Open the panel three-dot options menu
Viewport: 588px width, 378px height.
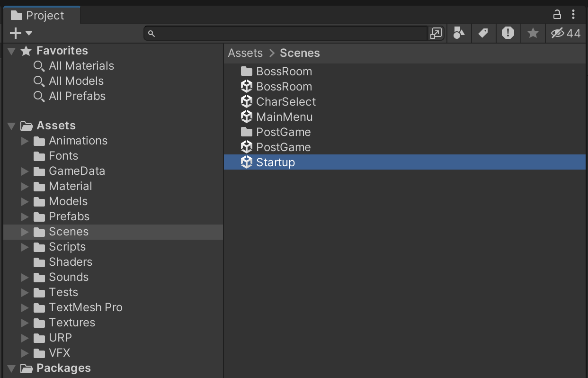[x=574, y=15]
